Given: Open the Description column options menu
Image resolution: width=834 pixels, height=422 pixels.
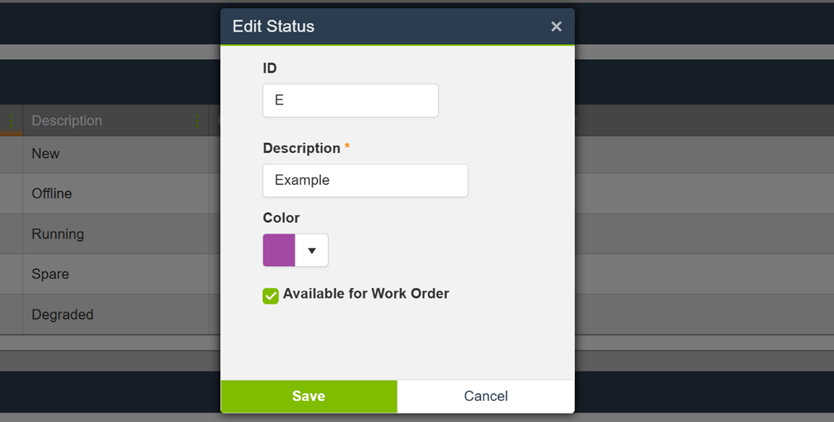Looking at the screenshot, I should (x=197, y=121).
